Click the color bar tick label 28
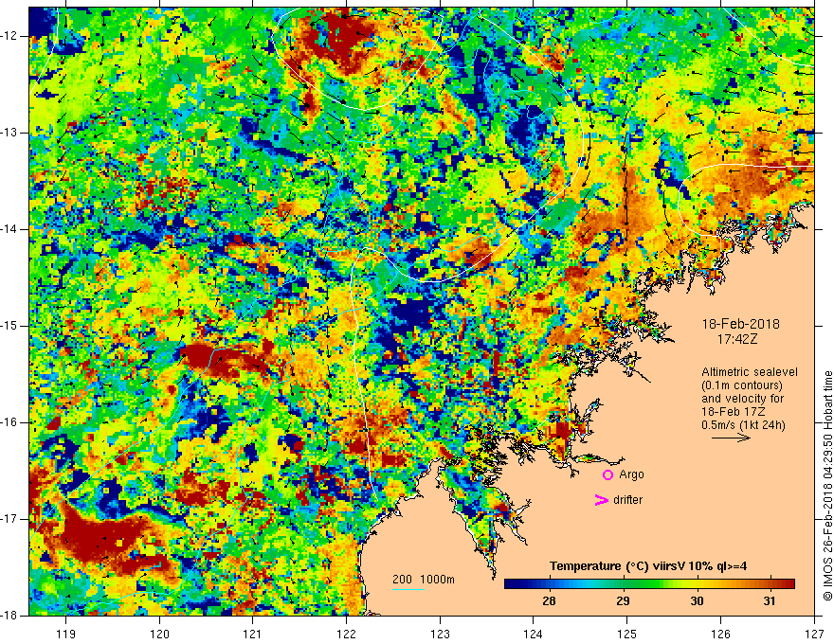The height and width of the screenshot is (644, 834). (x=550, y=601)
